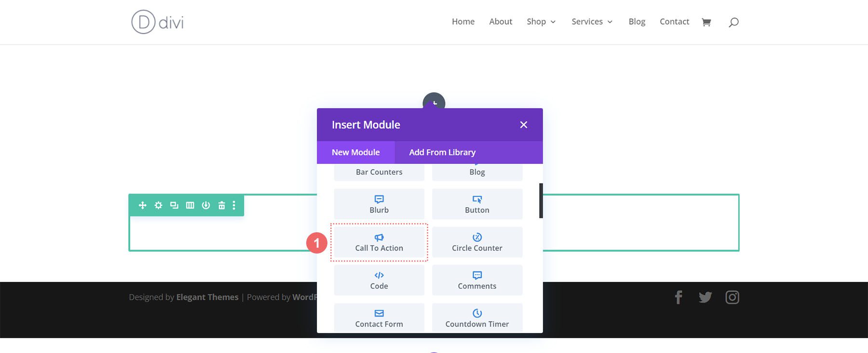Expand the Services dropdown menu
Viewport: 868px width, 353px height.
[592, 22]
